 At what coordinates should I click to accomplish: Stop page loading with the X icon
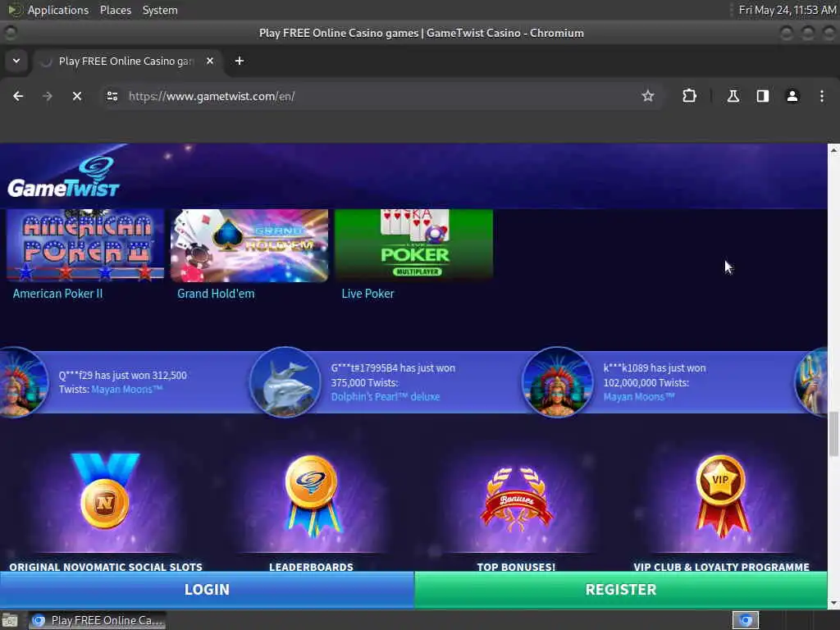pyautogui.click(x=77, y=96)
